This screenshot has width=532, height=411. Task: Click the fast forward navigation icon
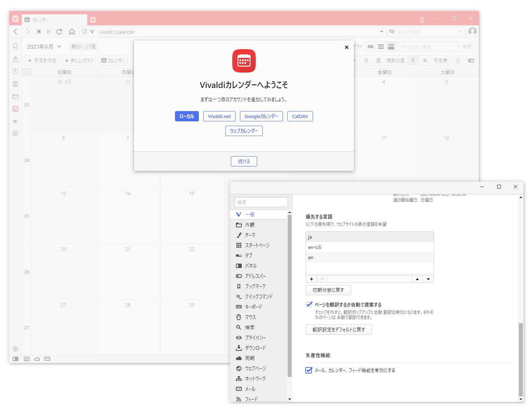point(48,32)
